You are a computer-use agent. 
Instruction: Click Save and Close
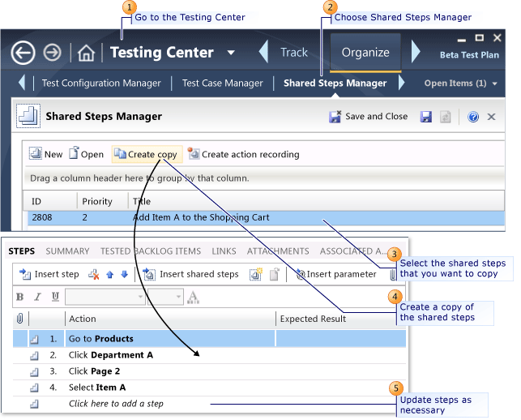click(x=368, y=117)
